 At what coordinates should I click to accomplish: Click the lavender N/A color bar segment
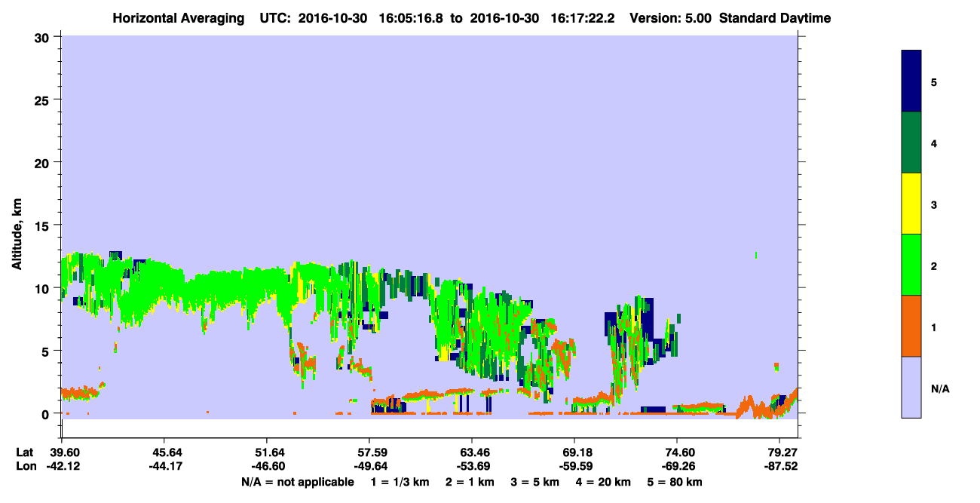pyautogui.click(x=911, y=387)
